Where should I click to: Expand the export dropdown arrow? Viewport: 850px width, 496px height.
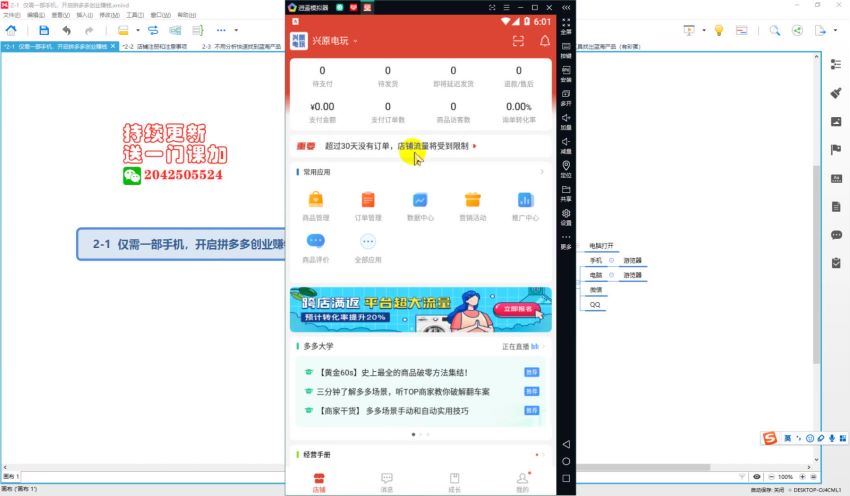835,30
